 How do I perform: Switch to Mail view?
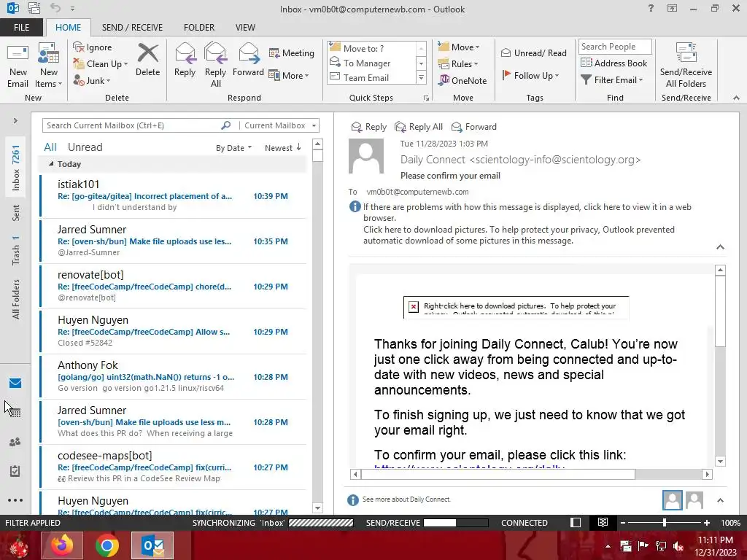click(15, 383)
